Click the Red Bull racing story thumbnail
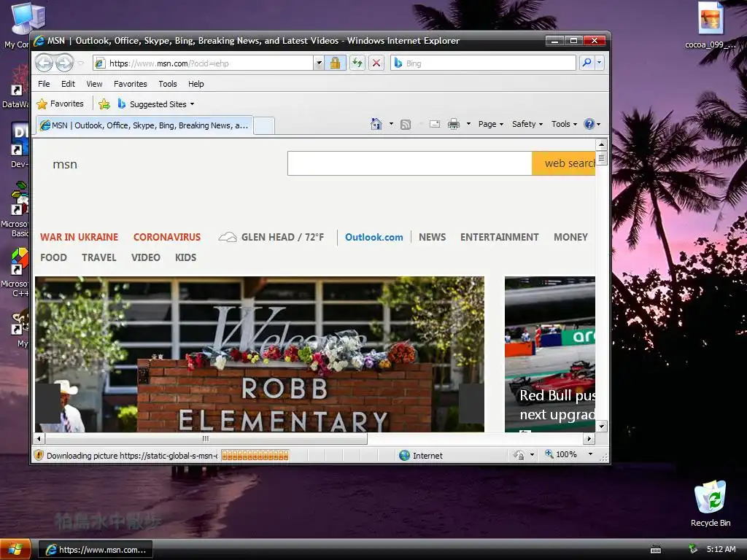747x560 pixels. [550, 354]
